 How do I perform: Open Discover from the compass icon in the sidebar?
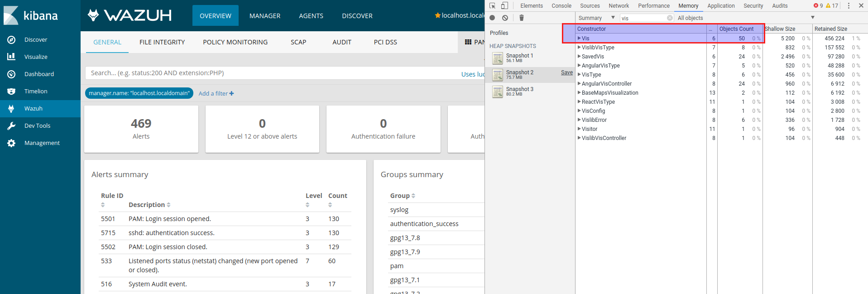tap(11, 40)
